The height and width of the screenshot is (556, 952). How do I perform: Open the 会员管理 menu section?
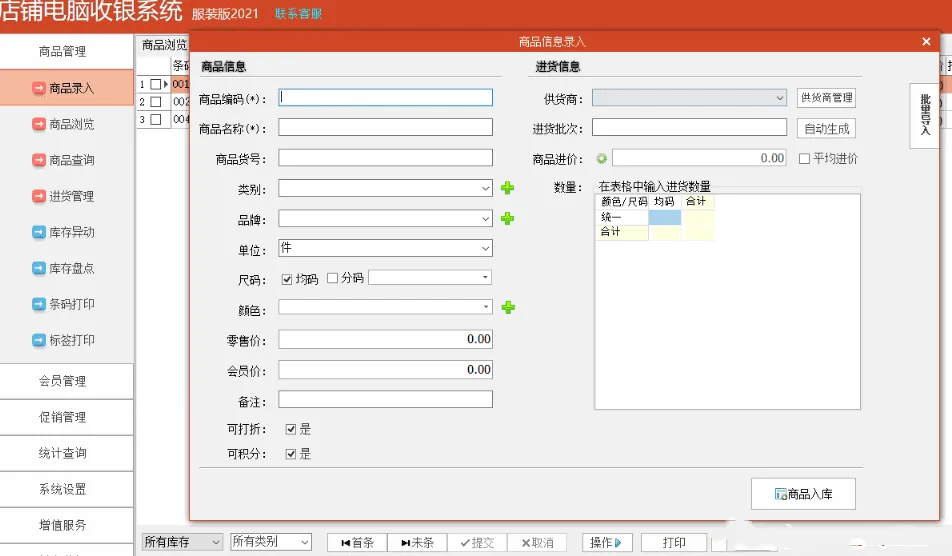67,381
